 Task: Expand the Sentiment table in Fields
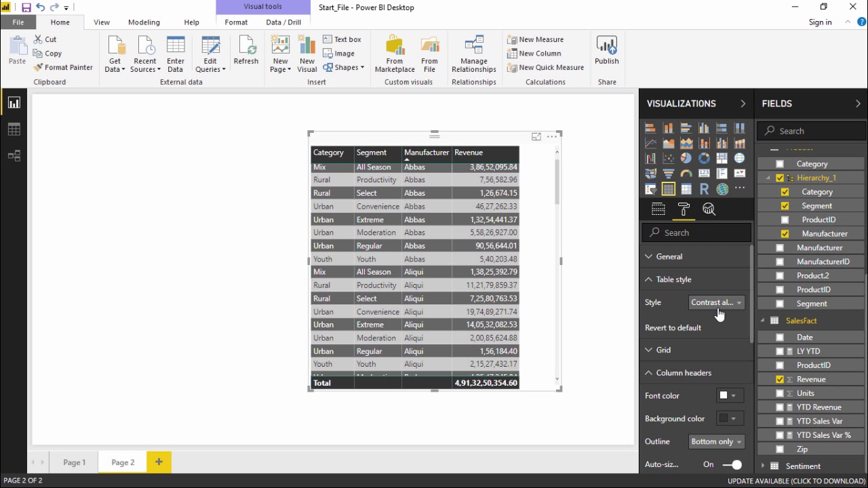tap(763, 466)
